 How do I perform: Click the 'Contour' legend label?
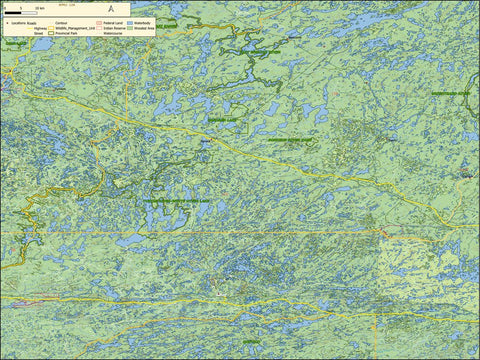(x=61, y=23)
